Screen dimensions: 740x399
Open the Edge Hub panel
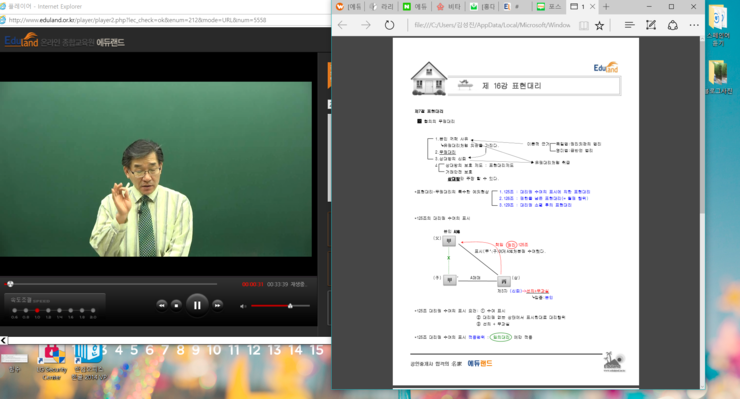point(629,25)
